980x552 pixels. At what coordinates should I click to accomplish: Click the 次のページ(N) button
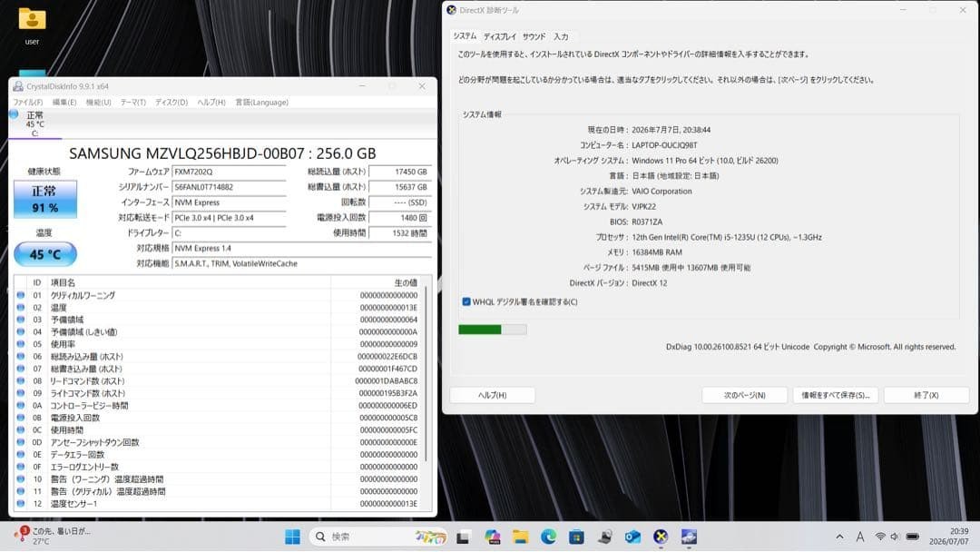(x=744, y=395)
